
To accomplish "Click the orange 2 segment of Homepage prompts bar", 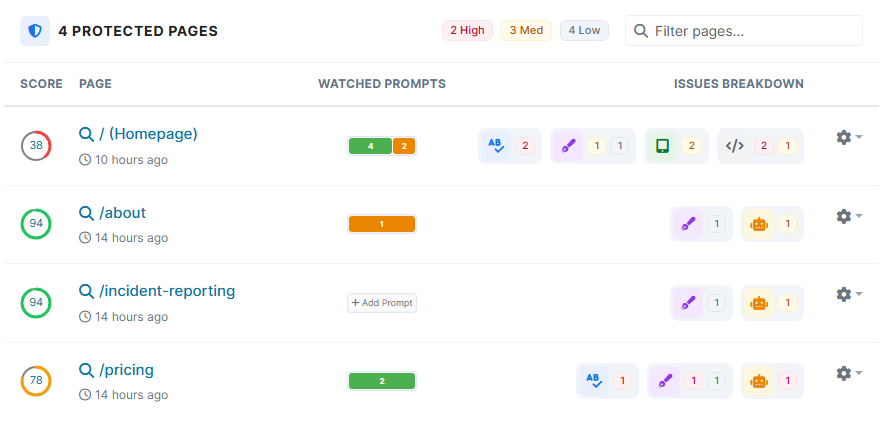I will click(404, 146).
